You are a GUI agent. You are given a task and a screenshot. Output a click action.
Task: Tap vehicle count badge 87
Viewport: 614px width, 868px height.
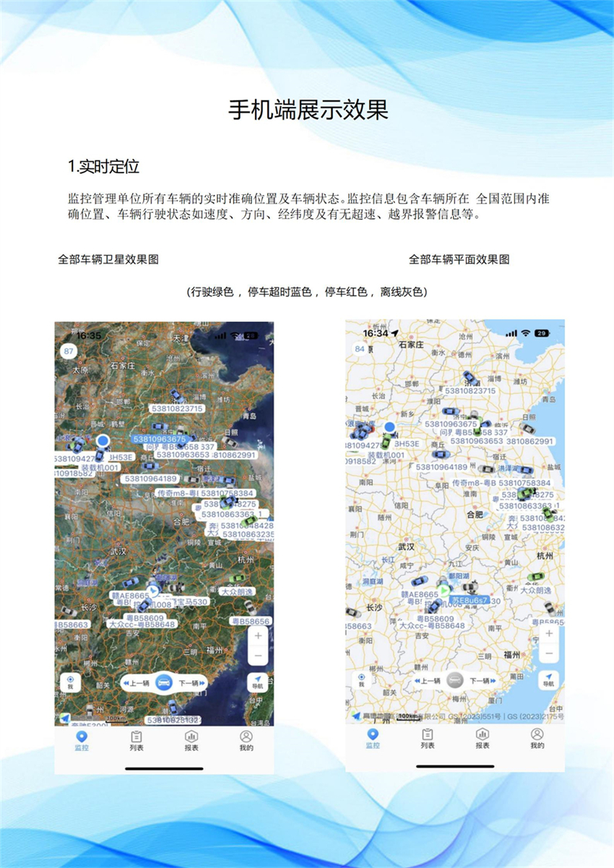point(69,352)
